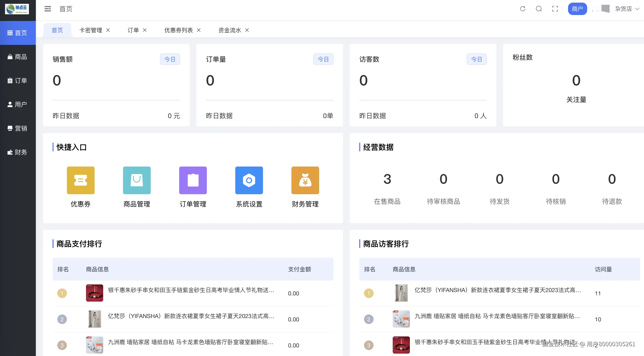Click the refresh icon in header
644x356 pixels.
point(522,9)
